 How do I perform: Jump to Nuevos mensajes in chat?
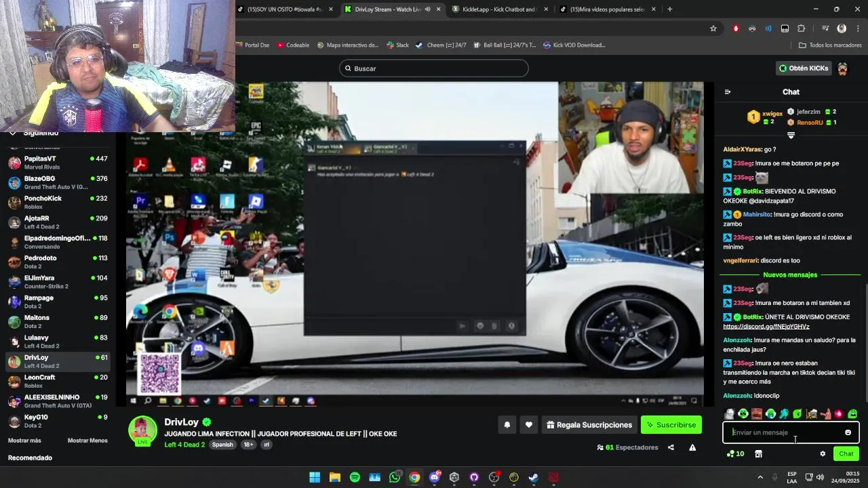790,275
